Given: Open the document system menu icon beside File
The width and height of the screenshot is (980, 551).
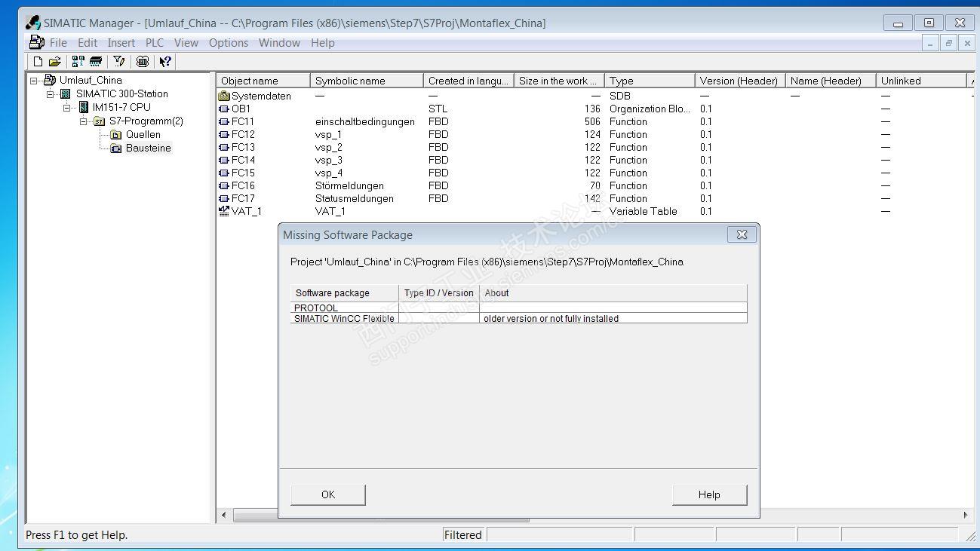Looking at the screenshot, I should (x=36, y=42).
